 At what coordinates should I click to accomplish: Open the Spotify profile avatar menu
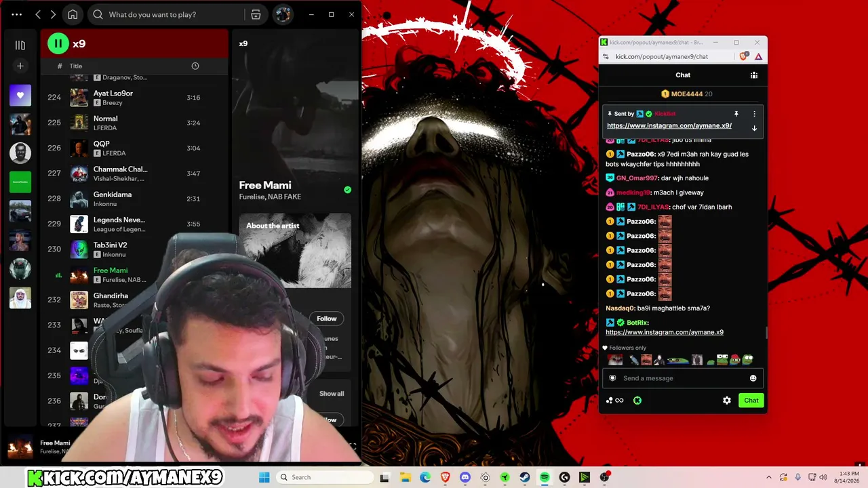[x=283, y=14]
